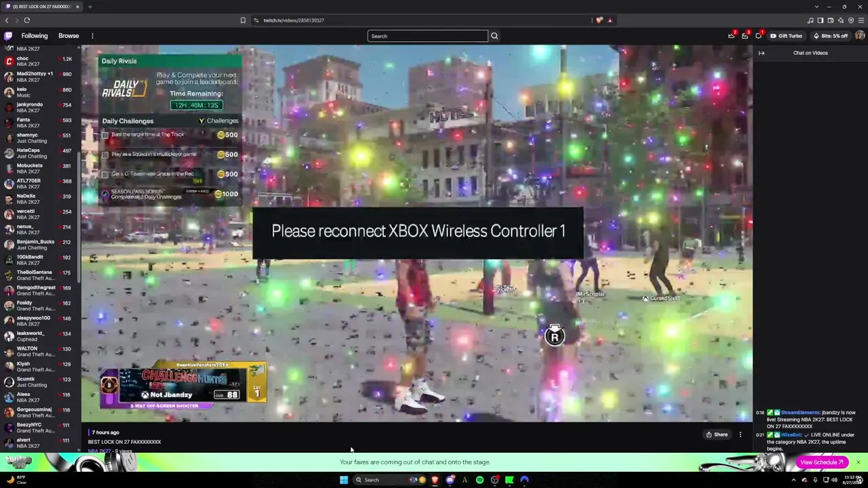Open site information icon beside the URL
Screen dimensions: 868x488
(256, 20)
